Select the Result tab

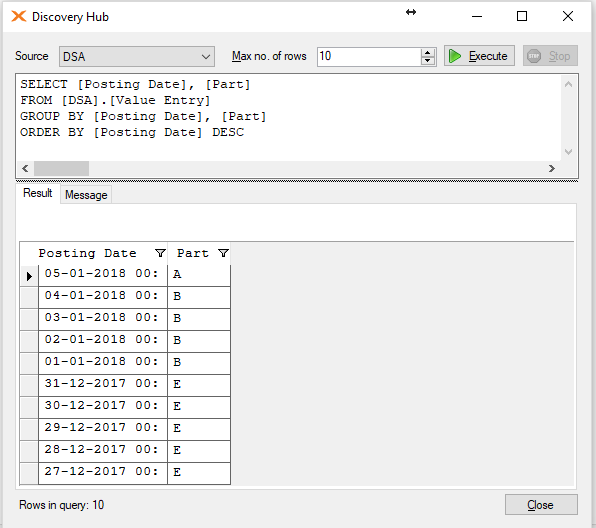click(x=37, y=193)
